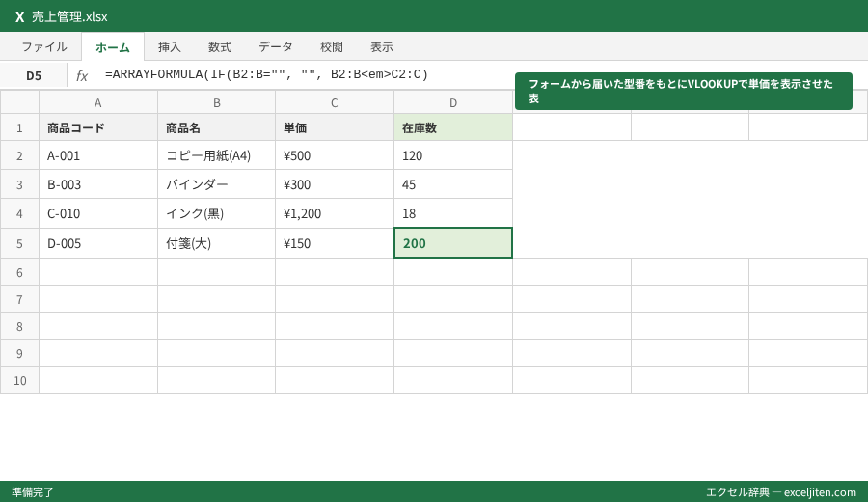
Task: Select cell containing A-001
Action: point(98,155)
